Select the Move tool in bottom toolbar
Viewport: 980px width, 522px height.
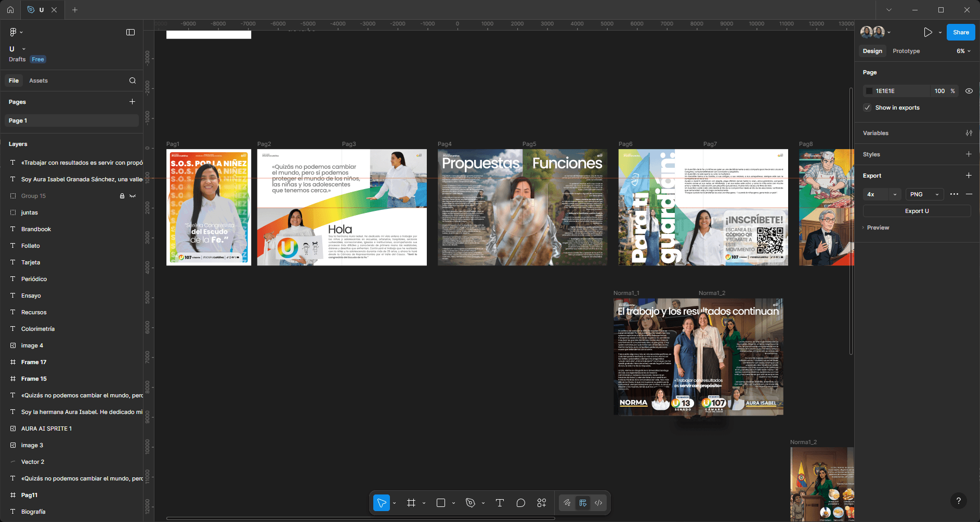point(382,503)
